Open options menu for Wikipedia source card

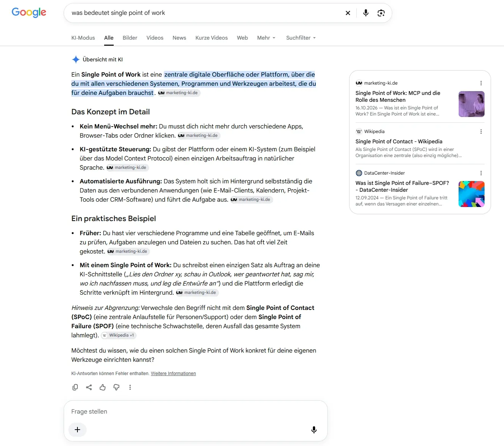tap(481, 132)
